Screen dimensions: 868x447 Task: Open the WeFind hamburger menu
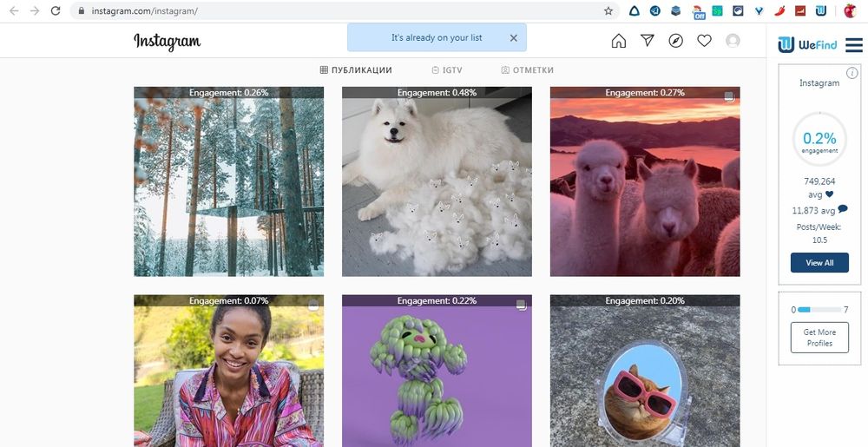[854, 45]
